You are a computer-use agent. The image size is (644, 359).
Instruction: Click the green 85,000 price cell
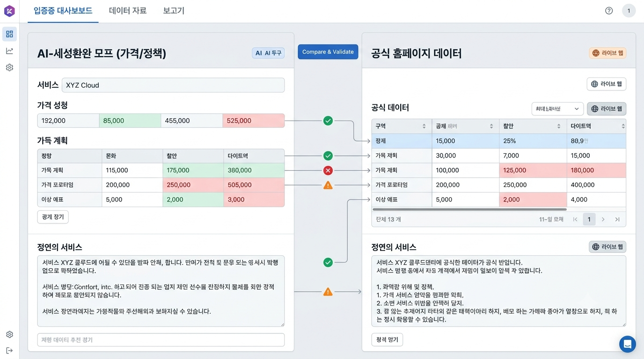pos(130,121)
